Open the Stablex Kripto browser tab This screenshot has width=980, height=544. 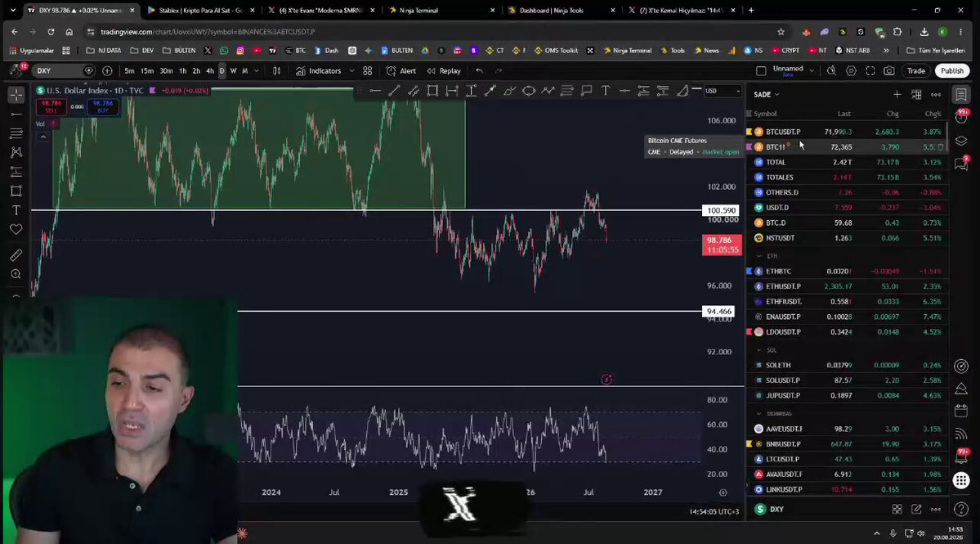[200, 10]
